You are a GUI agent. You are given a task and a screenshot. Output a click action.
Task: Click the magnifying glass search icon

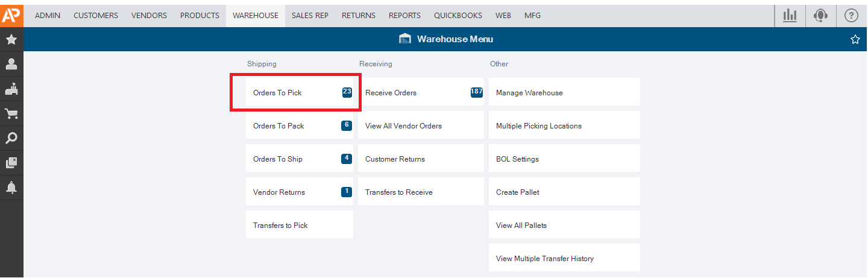coord(11,138)
